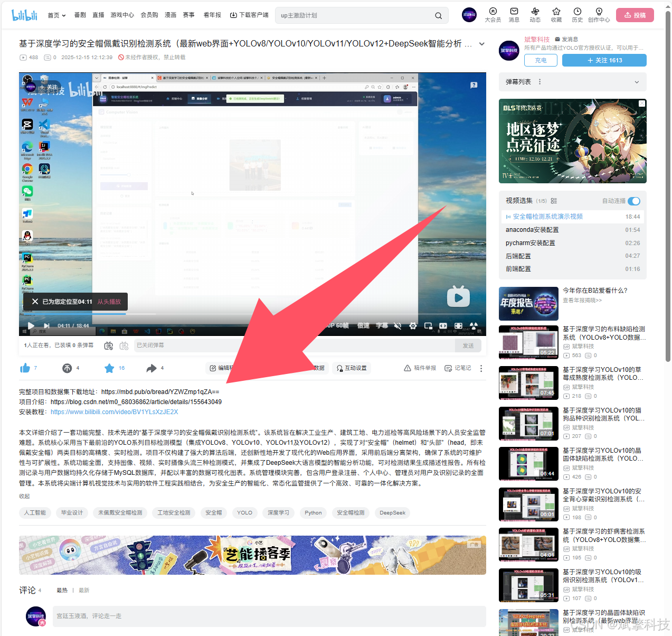Image resolution: width=672 pixels, height=636 pixels.
Task: Give coins with the coin icon
Action: (67, 368)
